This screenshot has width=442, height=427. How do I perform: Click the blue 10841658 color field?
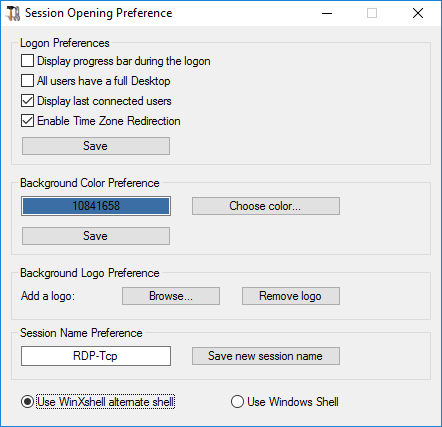[96, 206]
